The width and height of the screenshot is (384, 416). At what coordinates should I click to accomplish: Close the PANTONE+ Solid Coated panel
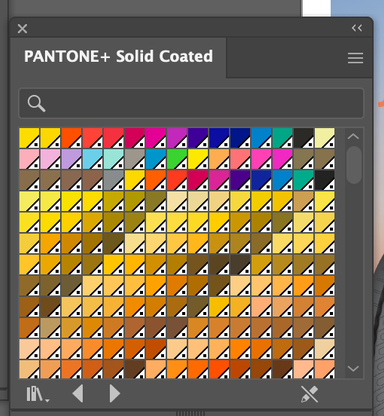click(22, 29)
